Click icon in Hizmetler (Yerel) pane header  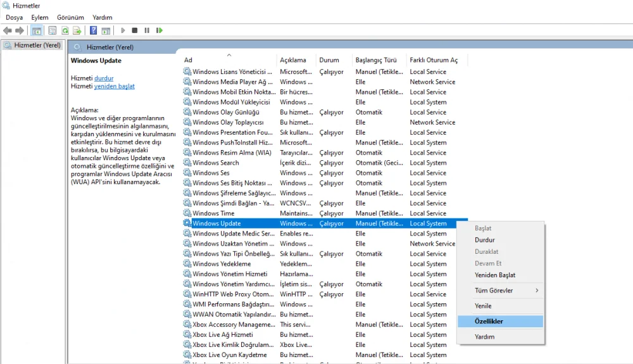point(77,47)
